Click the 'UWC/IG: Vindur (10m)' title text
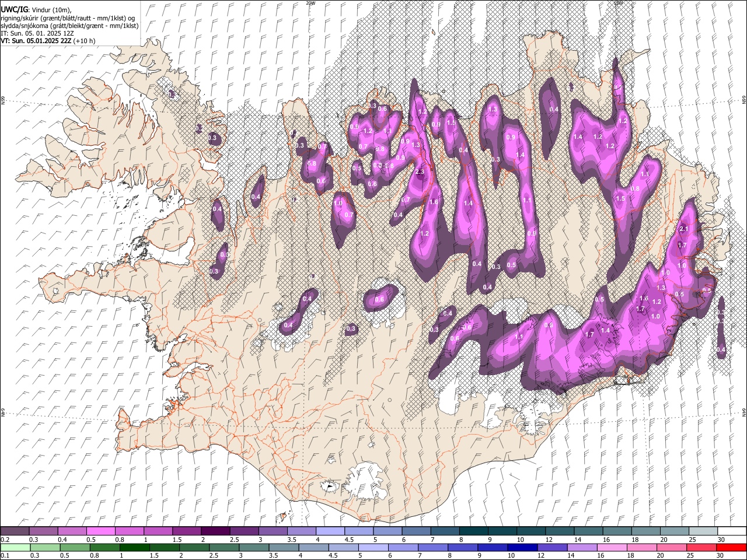This screenshot has height=560, width=747. 36,10
